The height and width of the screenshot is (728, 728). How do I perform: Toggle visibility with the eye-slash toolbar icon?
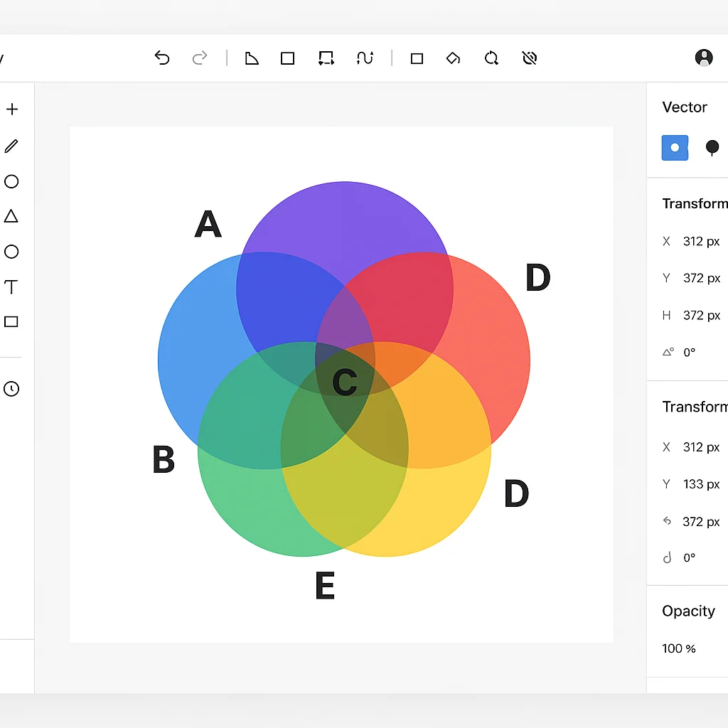(x=530, y=58)
